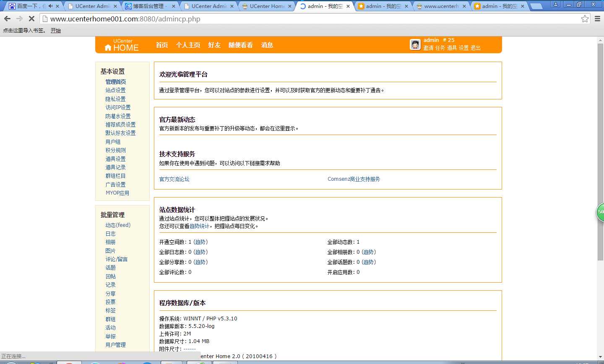Switch to the 博客后台管理 tab

tap(149, 6)
